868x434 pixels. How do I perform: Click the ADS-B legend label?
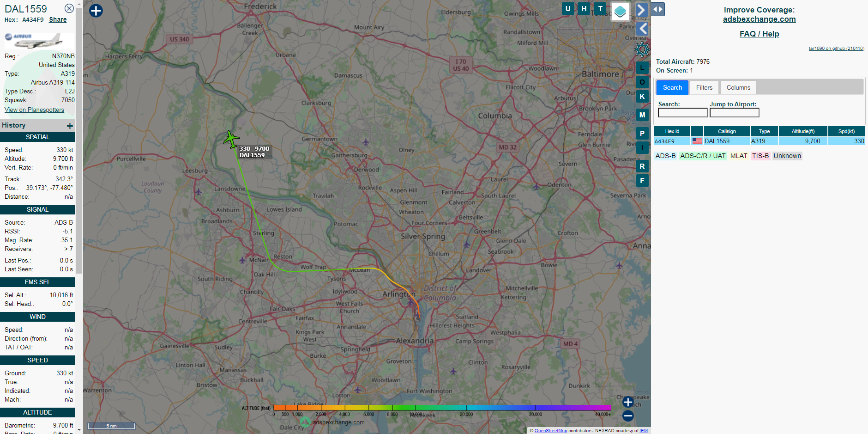[665, 156]
